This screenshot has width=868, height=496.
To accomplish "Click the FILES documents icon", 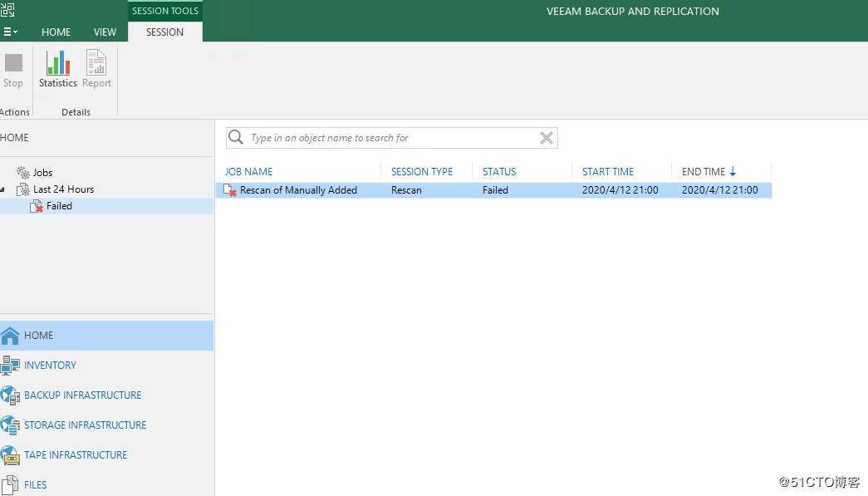I will click(10, 485).
